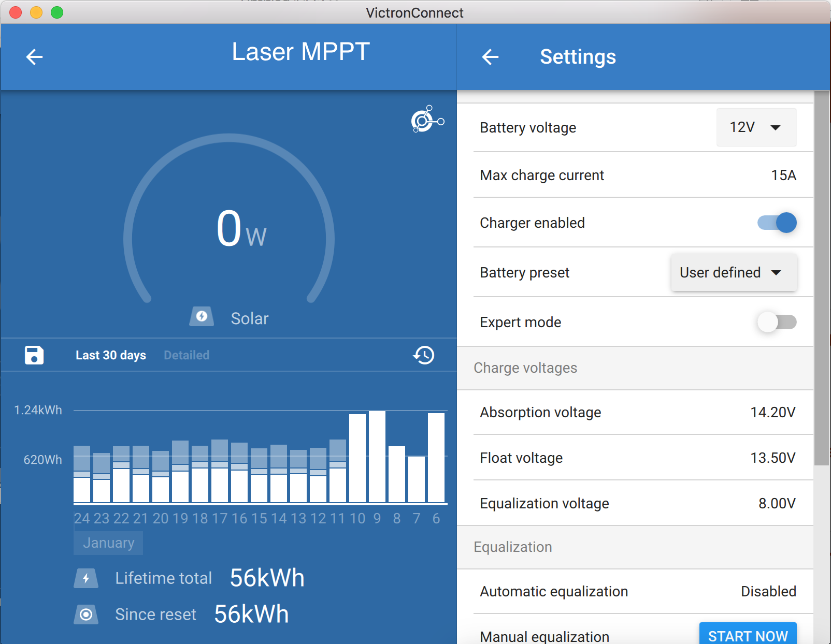
Task: Select the bar for day 6
Action: pyautogui.click(x=436, y=458)
